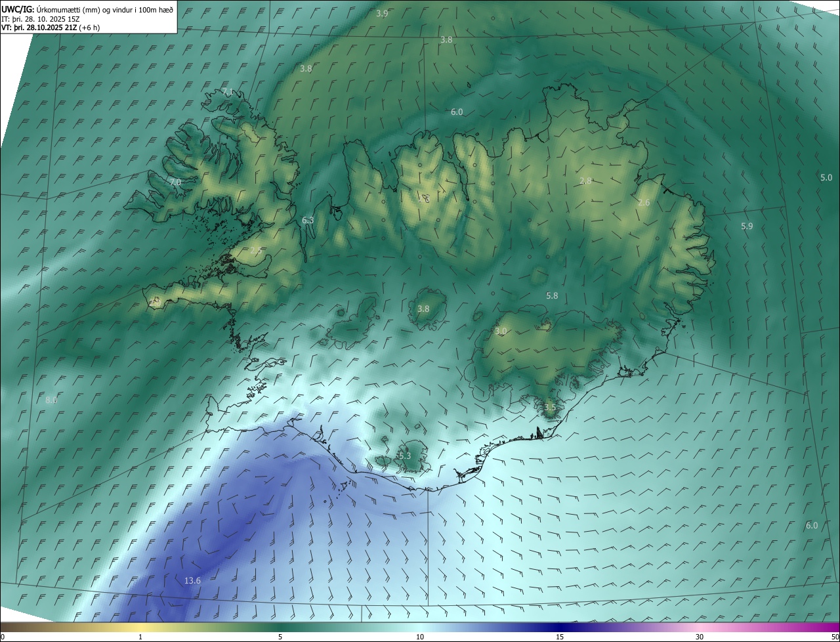Click the 15 tick label on color scale
The image size is (840, 642).
(560, 637)
